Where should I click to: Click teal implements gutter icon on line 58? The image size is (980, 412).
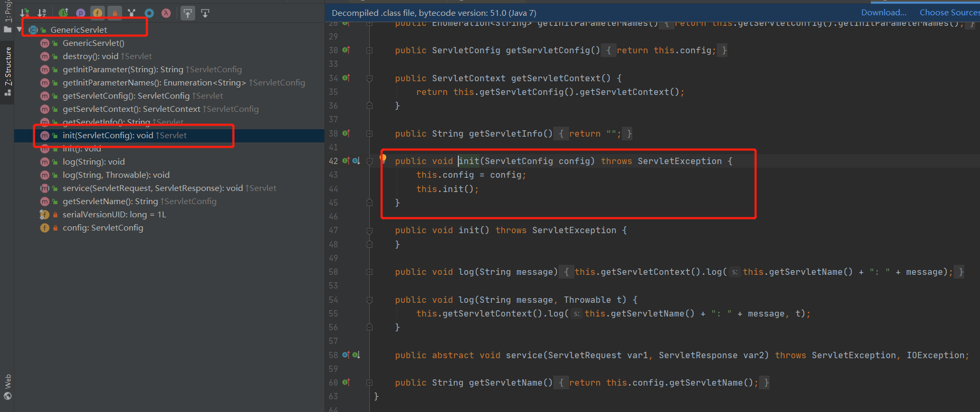point(346,355)
